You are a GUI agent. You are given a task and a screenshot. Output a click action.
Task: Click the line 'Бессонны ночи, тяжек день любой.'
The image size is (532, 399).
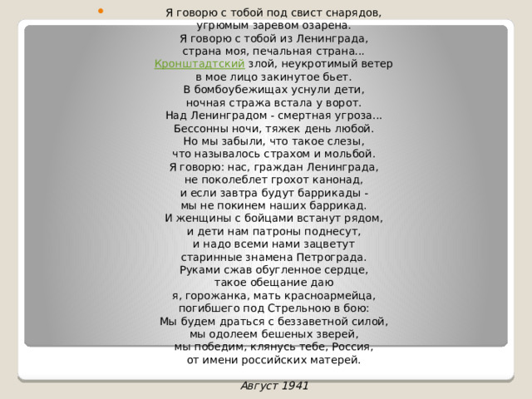click(x=273, y=129)
